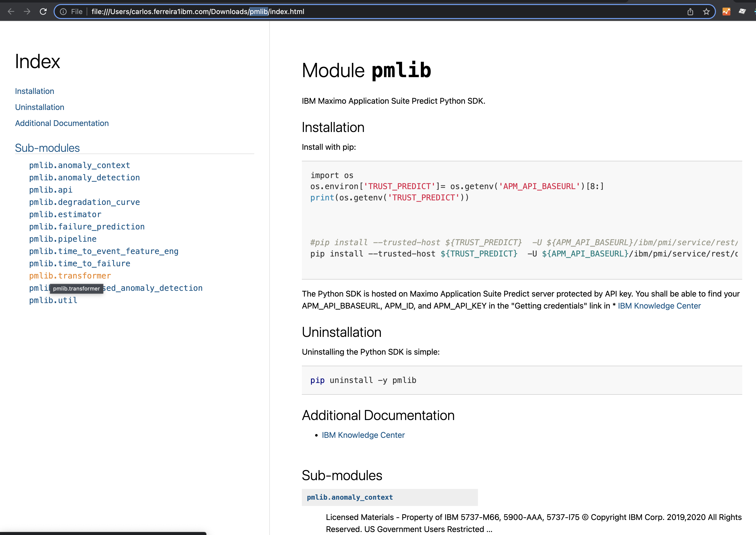
Task: Bookmark this page with the star icon
Action: 706,12
